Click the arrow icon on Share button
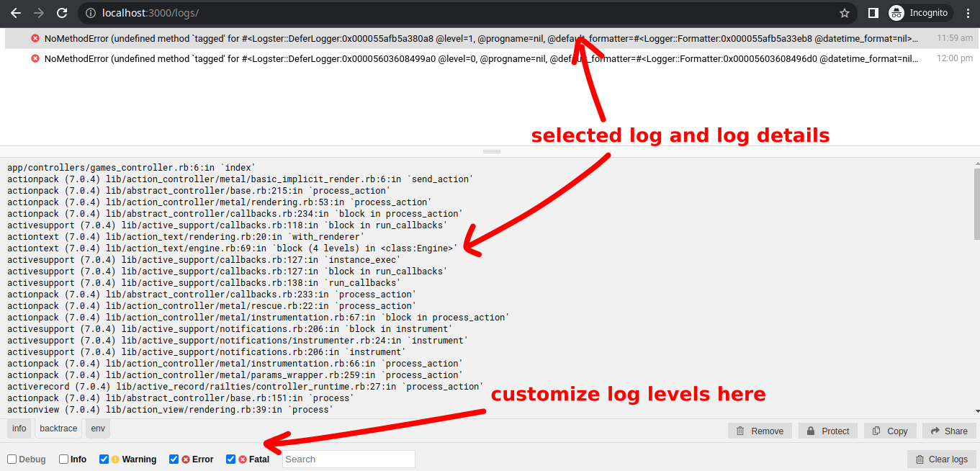The height and width of the screenshot is (471, 980). (934, 431)
